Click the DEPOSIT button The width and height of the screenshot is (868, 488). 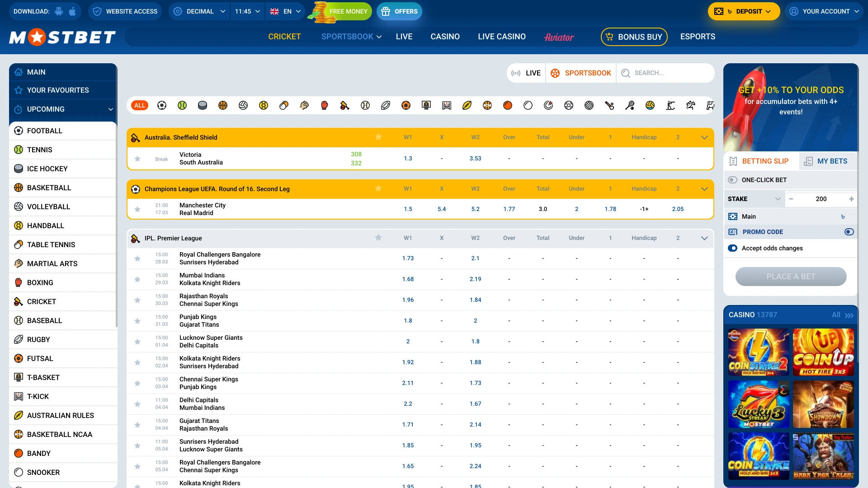744,11
